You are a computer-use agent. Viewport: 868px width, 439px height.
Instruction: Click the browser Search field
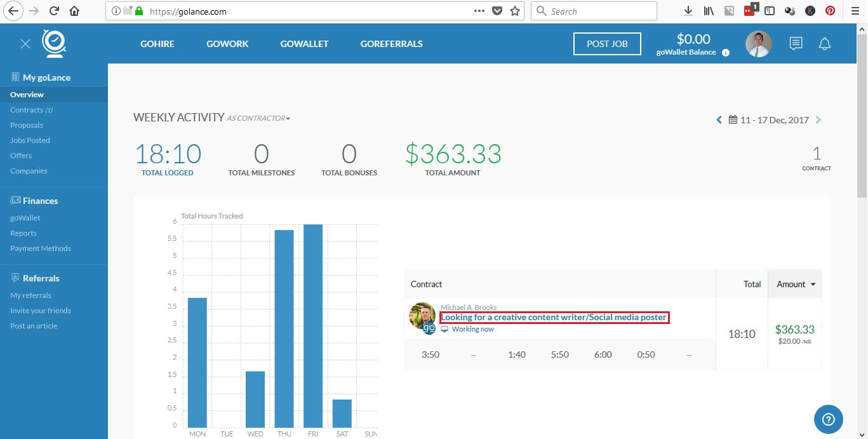[x=594, y=11]
